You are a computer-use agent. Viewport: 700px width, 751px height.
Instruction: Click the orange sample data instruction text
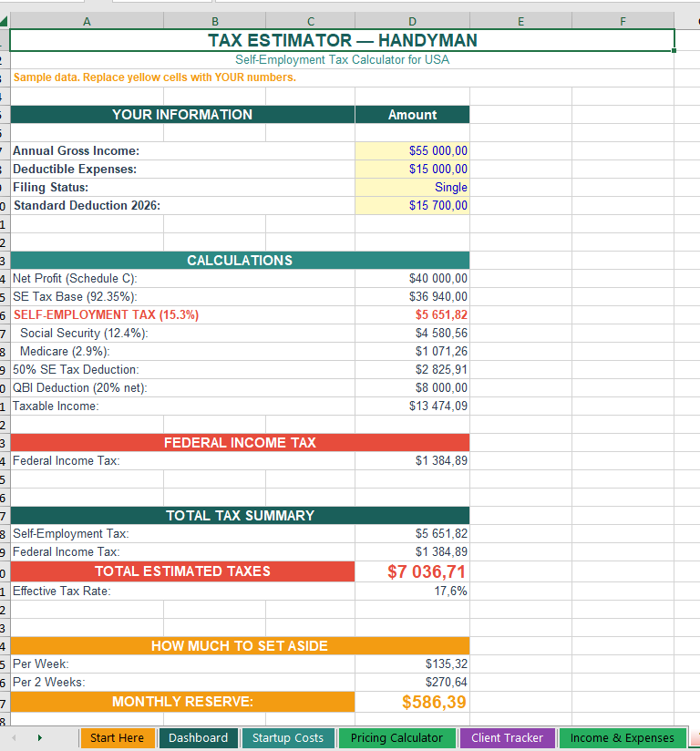(x=155, y=77)
